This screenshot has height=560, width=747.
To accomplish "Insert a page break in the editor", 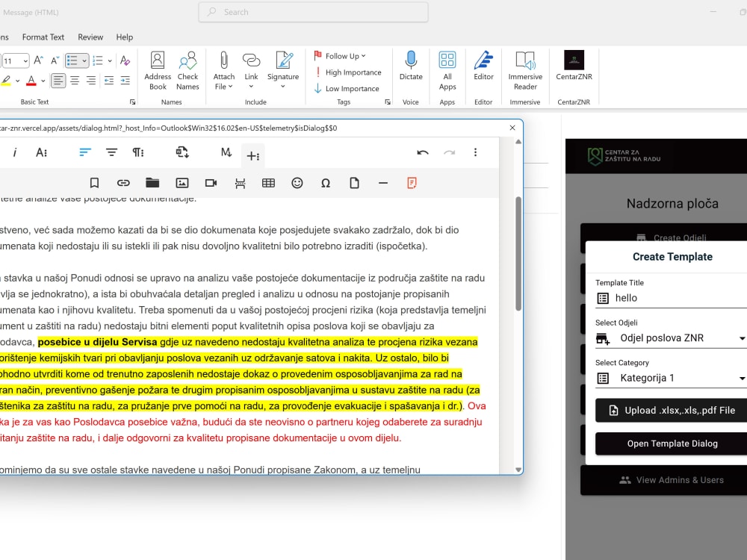I will click(240, 183).
